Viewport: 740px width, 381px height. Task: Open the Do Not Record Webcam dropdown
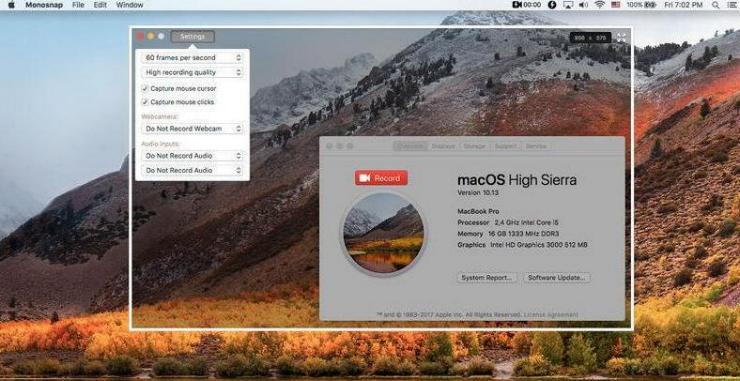tap(193, 128)
